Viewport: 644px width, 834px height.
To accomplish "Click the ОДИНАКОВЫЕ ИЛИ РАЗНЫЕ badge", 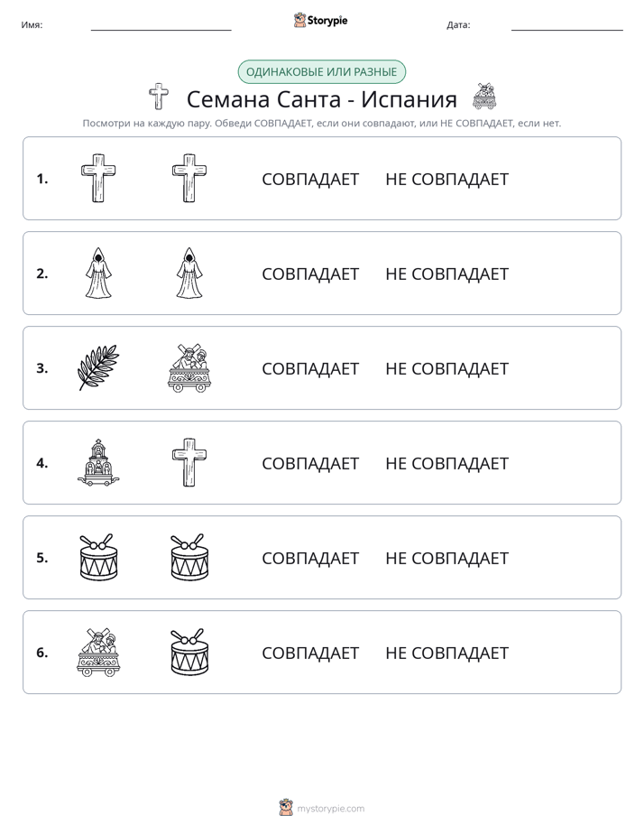I will click(x=321, y=72).
